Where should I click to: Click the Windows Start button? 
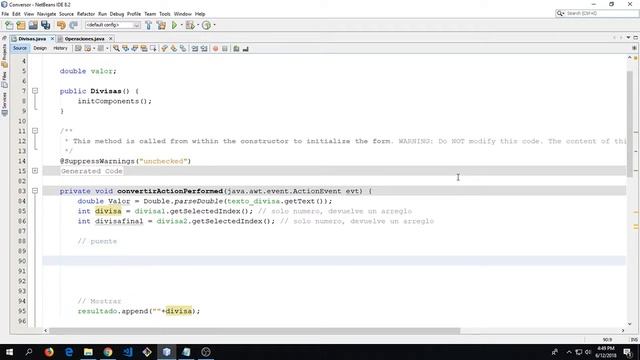pyautogui.click(x=9, y=352)
